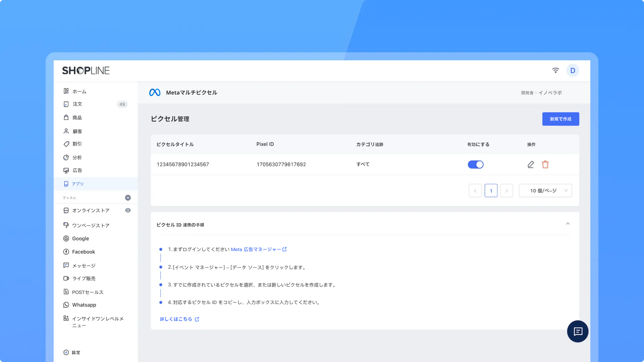Click the 新規で作成 button
Image resolution: width=644 pixels, height=362 pixels.
[x=560, y=119]
